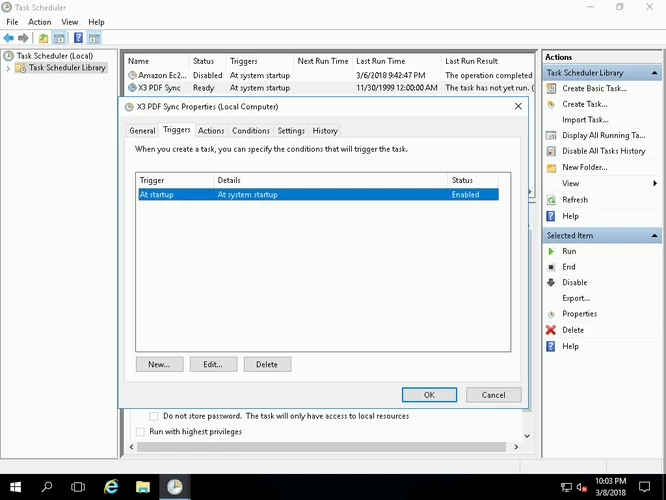Click the red Delete X icon
666x500 pixels.
click(x=551, y=330)
